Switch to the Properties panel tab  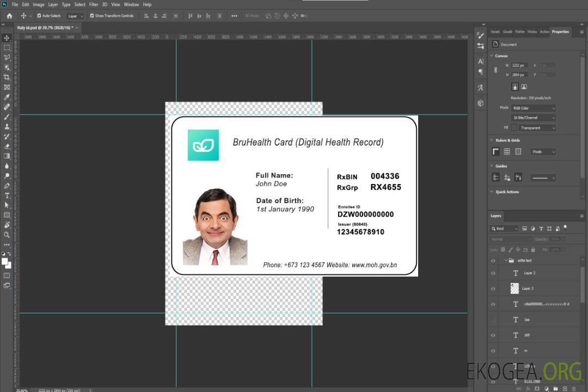click(560, 32)
